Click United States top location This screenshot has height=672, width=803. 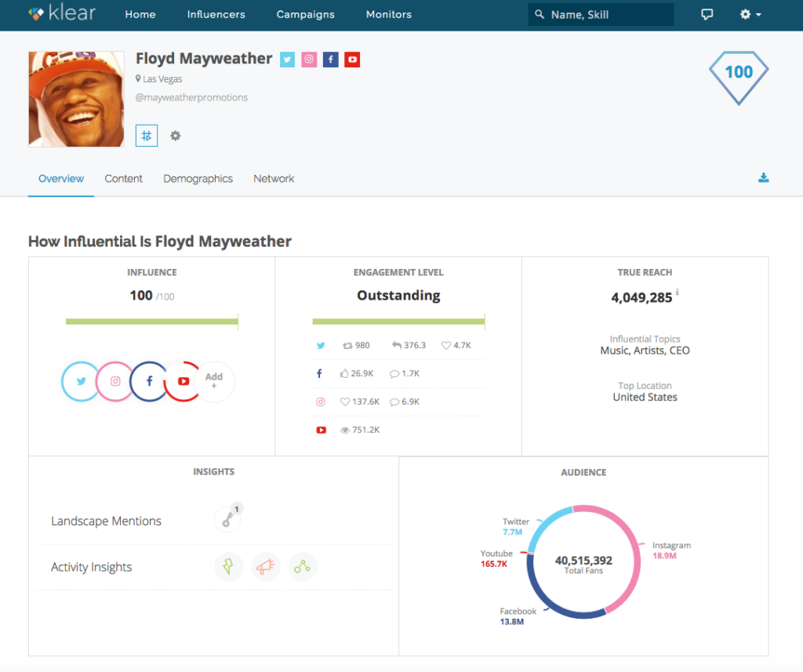tap(645, 398)
